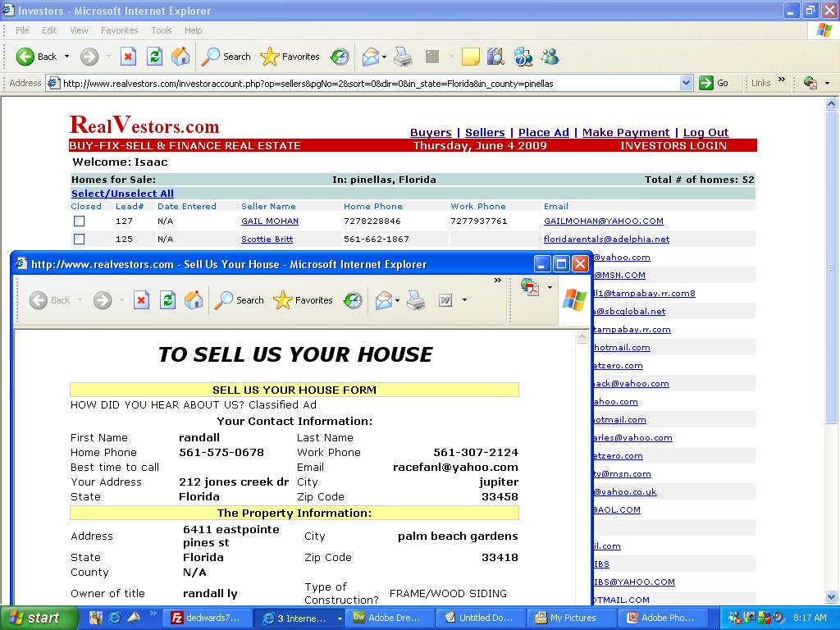This screenshot has height=630, width=840.
Task: Click Home icon in Sell Us Your House window
Action: (194, 300)
